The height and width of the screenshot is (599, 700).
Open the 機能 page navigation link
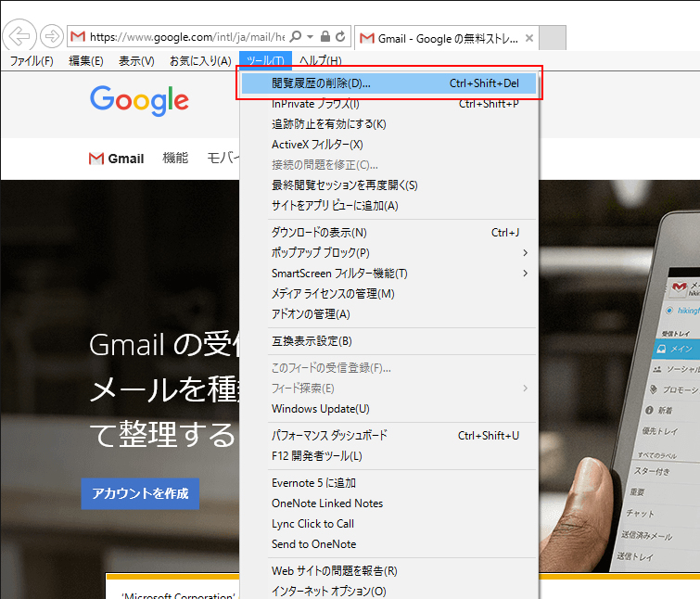175,158
